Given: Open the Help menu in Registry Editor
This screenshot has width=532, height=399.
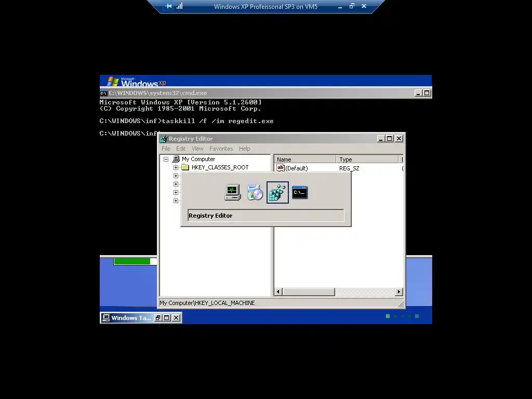Looking at the screenshot, I should 244,149.
